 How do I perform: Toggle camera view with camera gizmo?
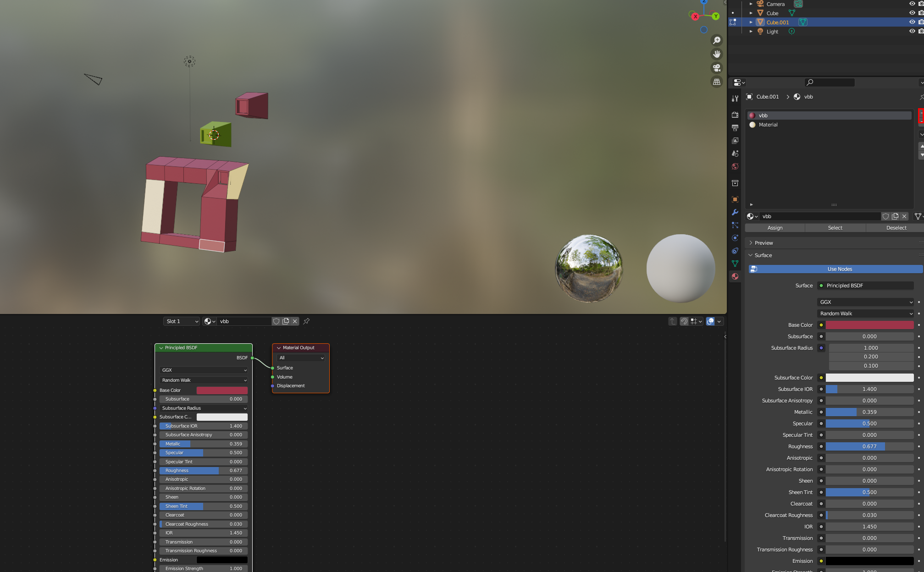coord(716,68)
